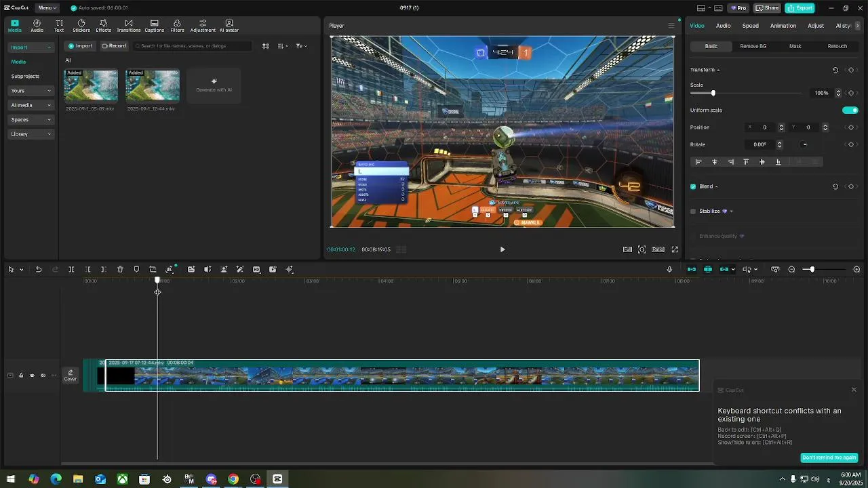
Task: Reset the Transform settings
Action: click(835, 70)
